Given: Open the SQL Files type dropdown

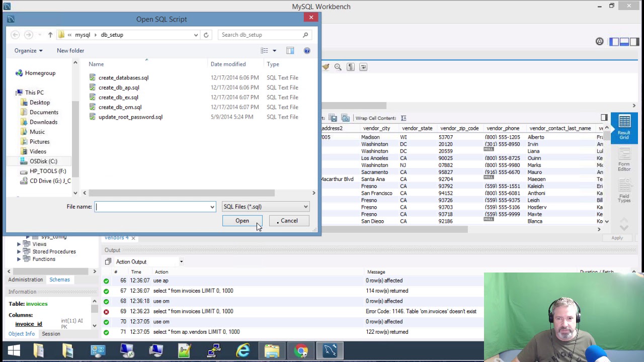Looking at the screenshot, I should point(265,207).
